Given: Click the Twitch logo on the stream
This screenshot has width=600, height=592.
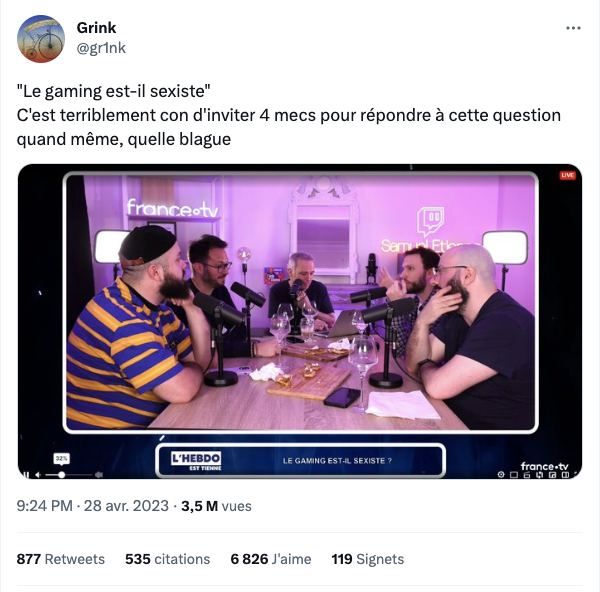Looking at the screenshot, I should (430, 222).
